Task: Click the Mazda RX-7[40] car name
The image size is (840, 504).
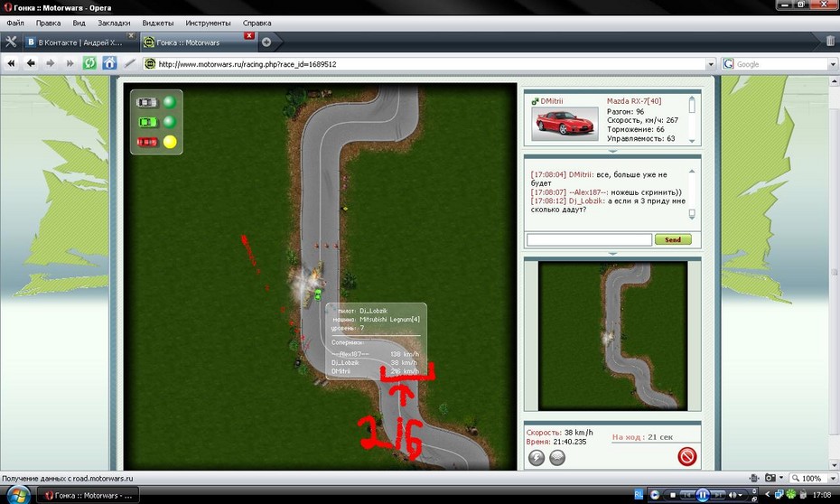Action: pyautogui.click(x=634, y=101)
